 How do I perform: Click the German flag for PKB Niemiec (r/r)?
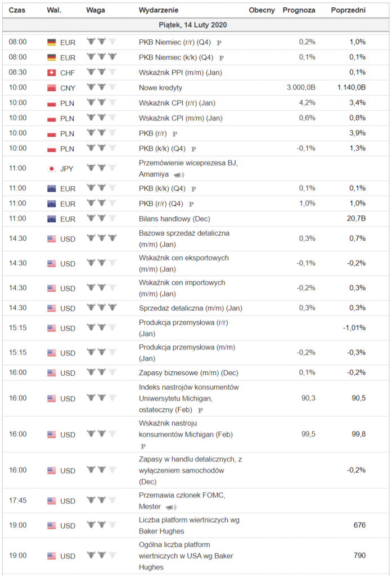tap(51, 42)
